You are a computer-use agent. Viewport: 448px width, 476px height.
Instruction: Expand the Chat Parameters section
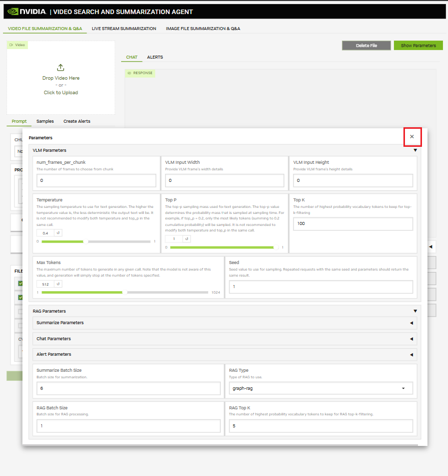[x=411, y=339]
